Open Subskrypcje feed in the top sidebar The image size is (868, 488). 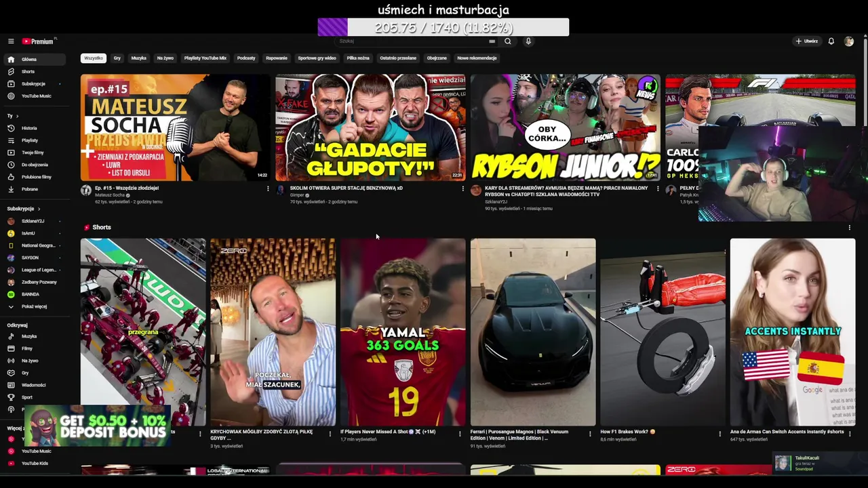tap(33, 83)
